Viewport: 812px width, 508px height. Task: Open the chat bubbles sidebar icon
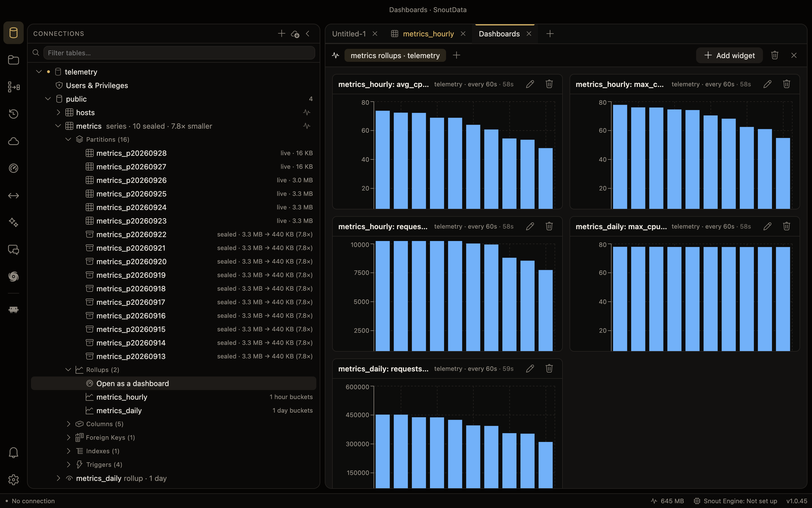click(14, 250)
